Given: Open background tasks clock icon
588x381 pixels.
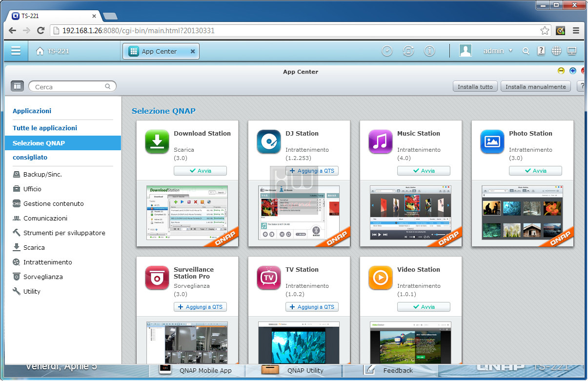Looking at the screenshot, I should (387, 51).
